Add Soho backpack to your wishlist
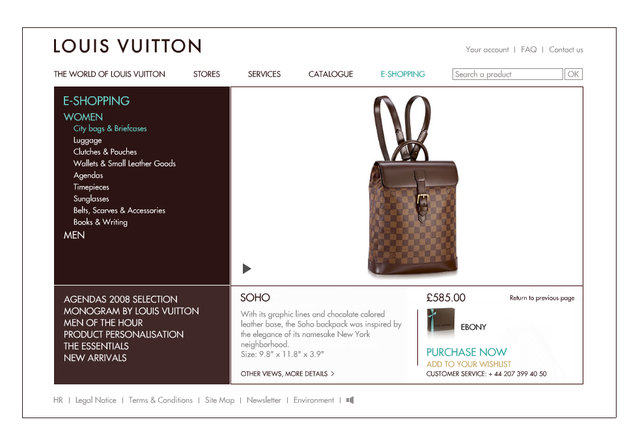 (x=469, y=364)
